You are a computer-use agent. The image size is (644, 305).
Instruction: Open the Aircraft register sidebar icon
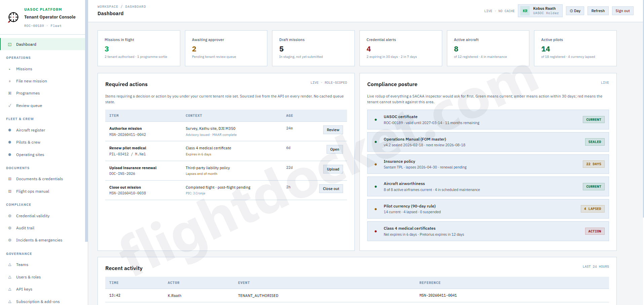(10, 130)
